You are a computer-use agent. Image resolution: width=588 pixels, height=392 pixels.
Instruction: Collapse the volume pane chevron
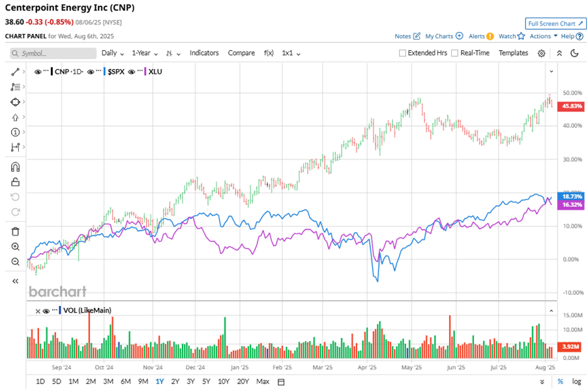tap(551, 310)
